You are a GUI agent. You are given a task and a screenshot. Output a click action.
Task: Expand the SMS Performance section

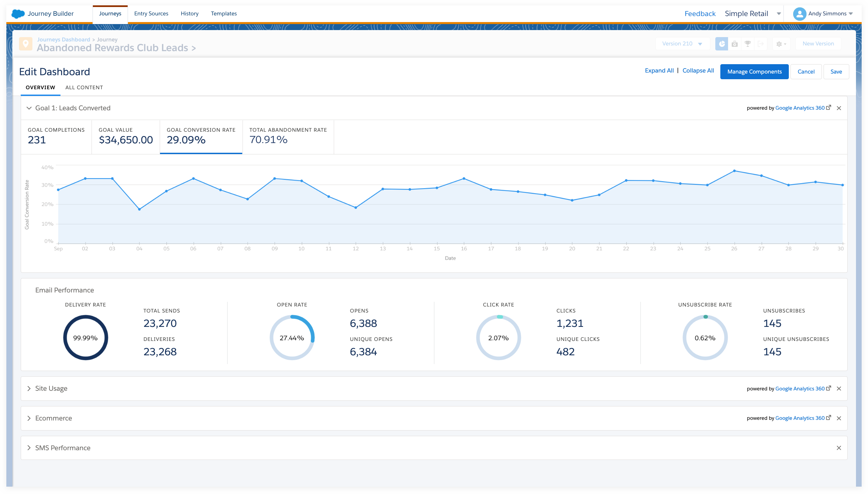(29, 448)
